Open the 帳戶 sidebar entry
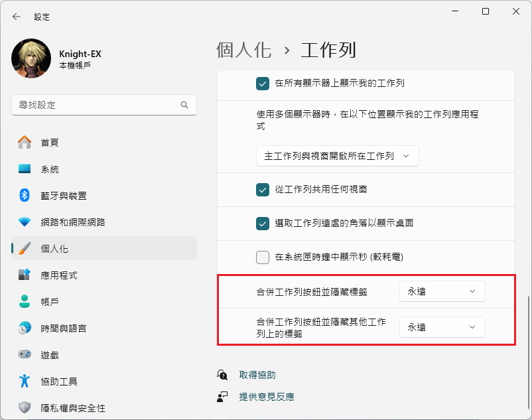 [x=104, y=302]
